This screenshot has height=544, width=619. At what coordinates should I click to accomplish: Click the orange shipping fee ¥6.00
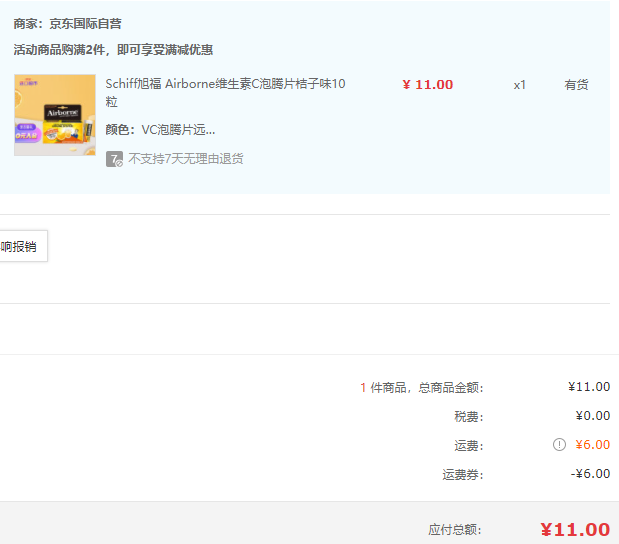click(x=593, y=445)
